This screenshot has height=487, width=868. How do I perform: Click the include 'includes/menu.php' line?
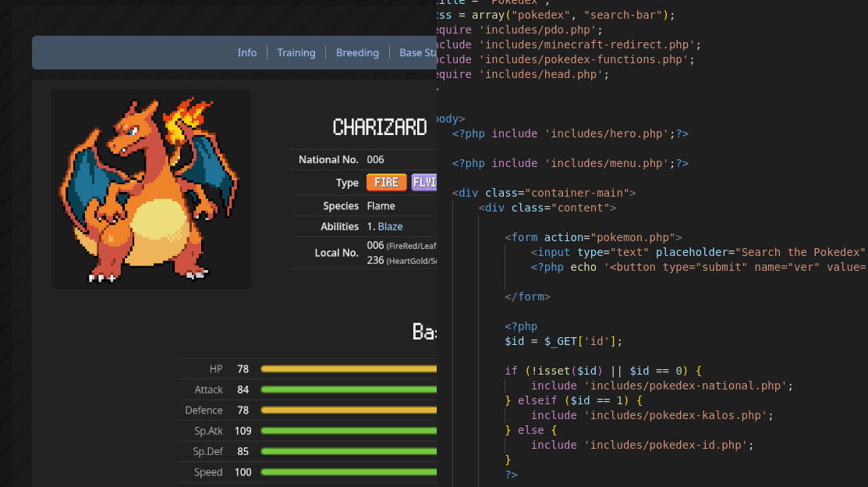pos(570,163)
